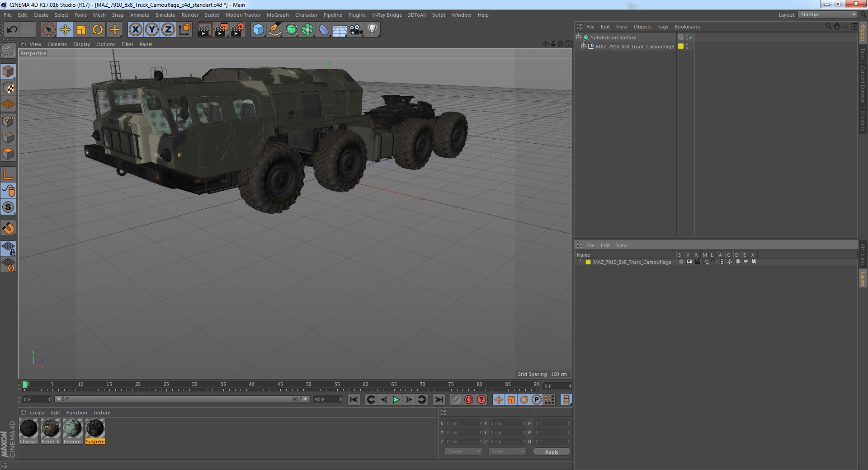Select the Scale tool
Viewport: 868px width, 470px height.
click(x=81, y=30)
